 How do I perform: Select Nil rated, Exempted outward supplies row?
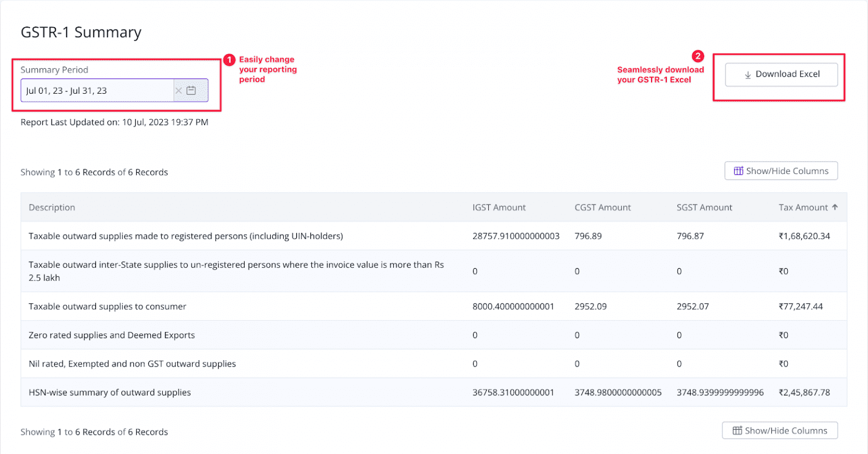tap(132, 364)
